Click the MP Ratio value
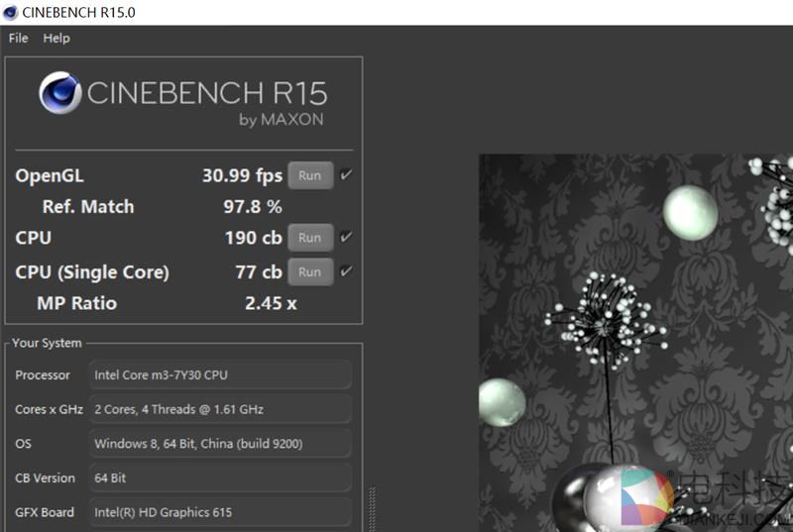The image size is (793, 532). 271,303
